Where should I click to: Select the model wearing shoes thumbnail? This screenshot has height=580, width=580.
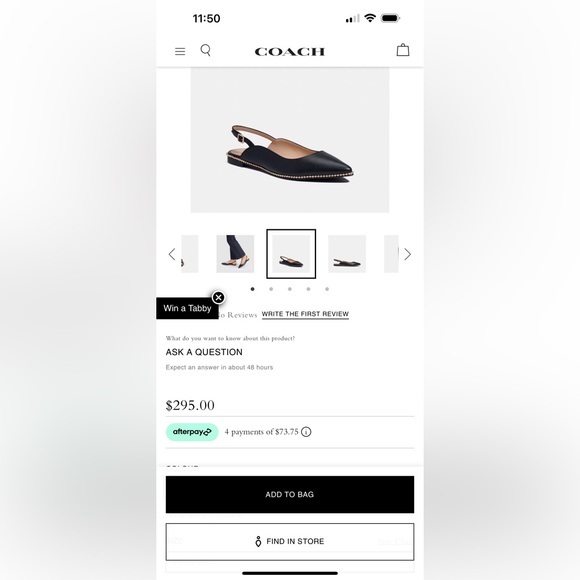(235, 254)
